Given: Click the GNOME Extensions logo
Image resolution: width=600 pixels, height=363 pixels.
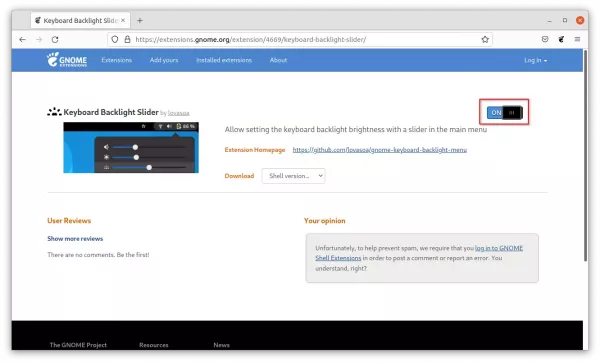Looking at the screenshot, I should 67,60.
